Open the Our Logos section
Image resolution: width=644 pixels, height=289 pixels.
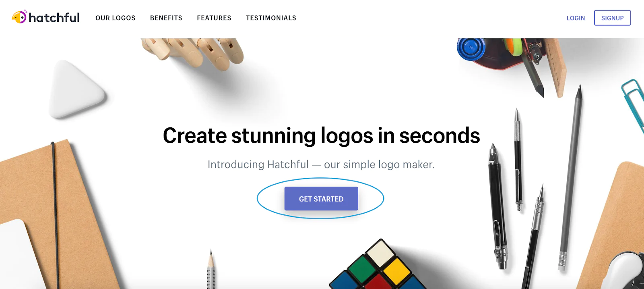pos(116,18)
